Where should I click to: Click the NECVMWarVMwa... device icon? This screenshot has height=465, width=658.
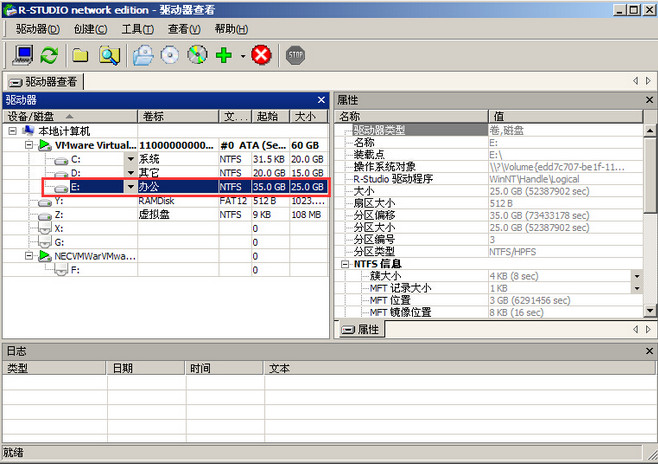[x=45, y=256]
